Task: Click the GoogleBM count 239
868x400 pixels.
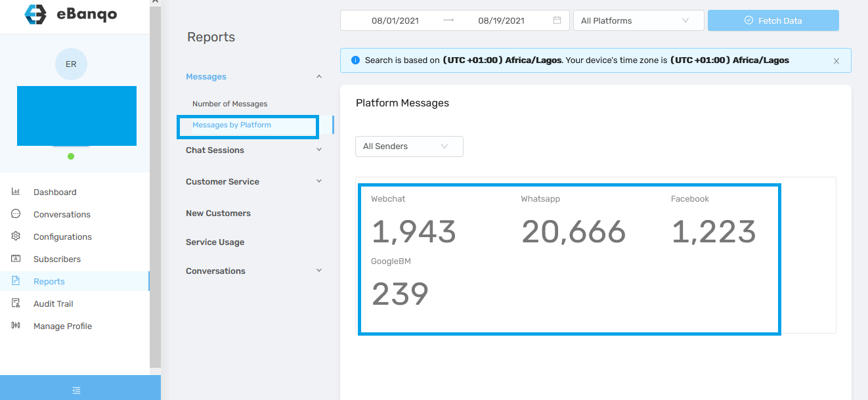Action: click(x=400, y=294)
